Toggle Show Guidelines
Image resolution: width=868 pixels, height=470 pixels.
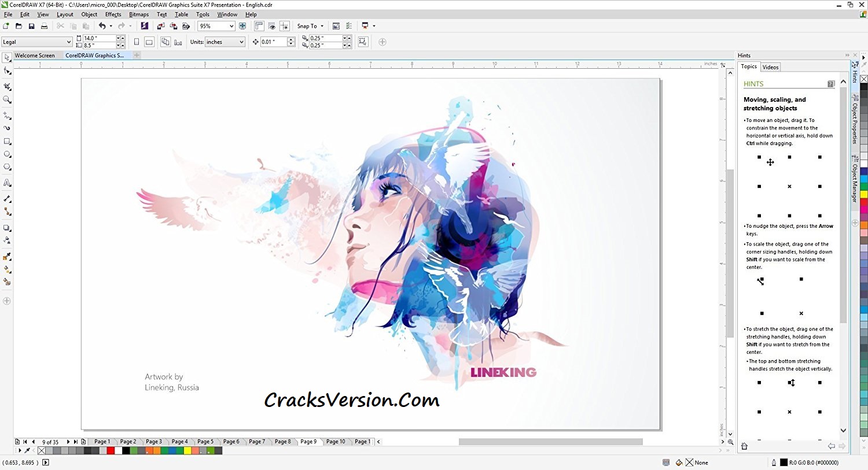[284, 26]
